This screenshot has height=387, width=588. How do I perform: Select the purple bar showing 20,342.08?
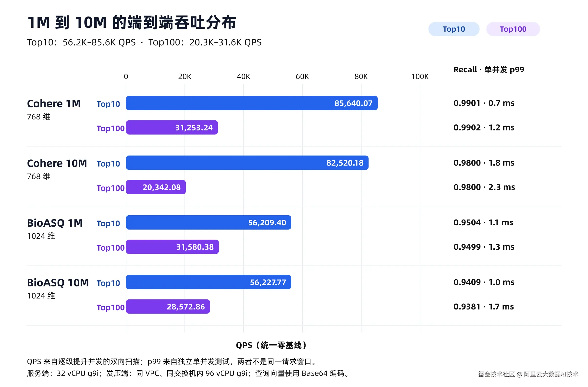click(156, 187)
